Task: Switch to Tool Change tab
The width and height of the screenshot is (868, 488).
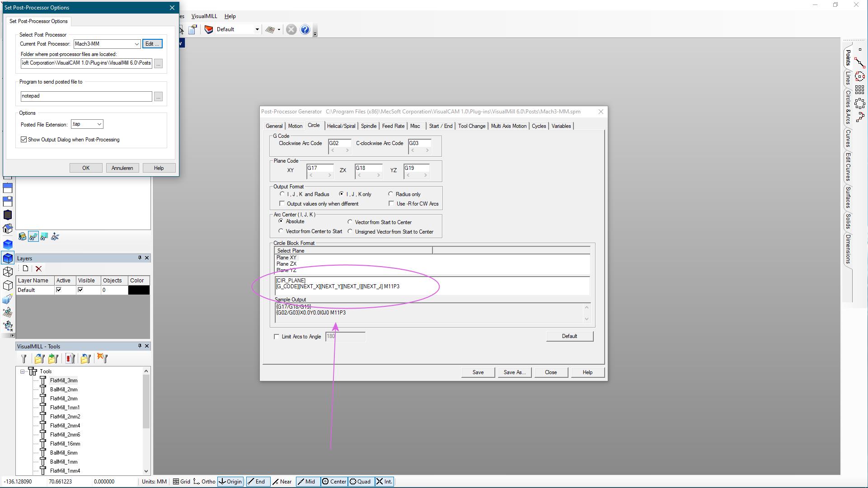Action: (472, 126)
